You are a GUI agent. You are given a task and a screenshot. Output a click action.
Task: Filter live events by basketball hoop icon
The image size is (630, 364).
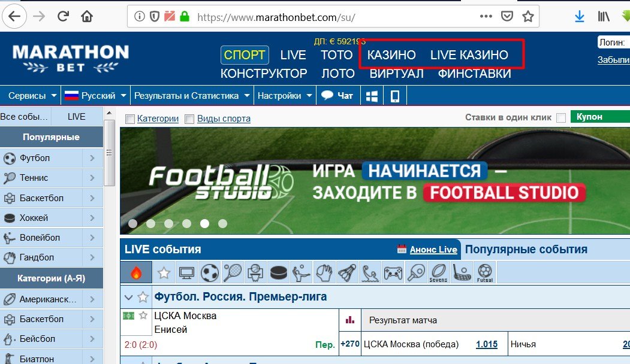click(255, 273)
